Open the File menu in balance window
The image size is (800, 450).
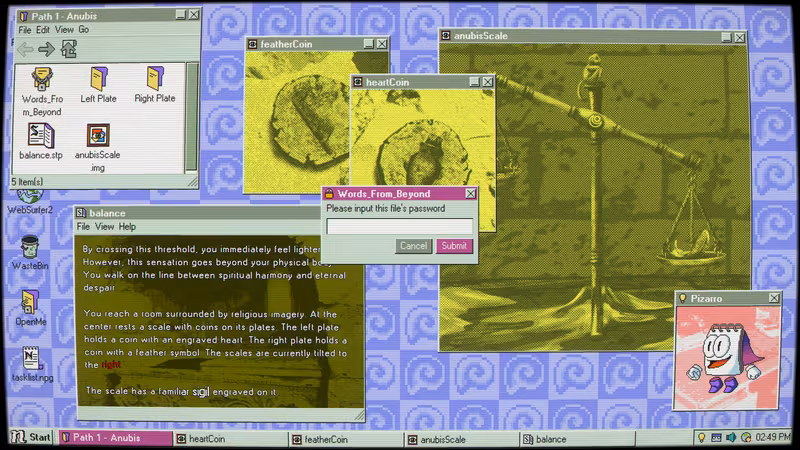83,227
